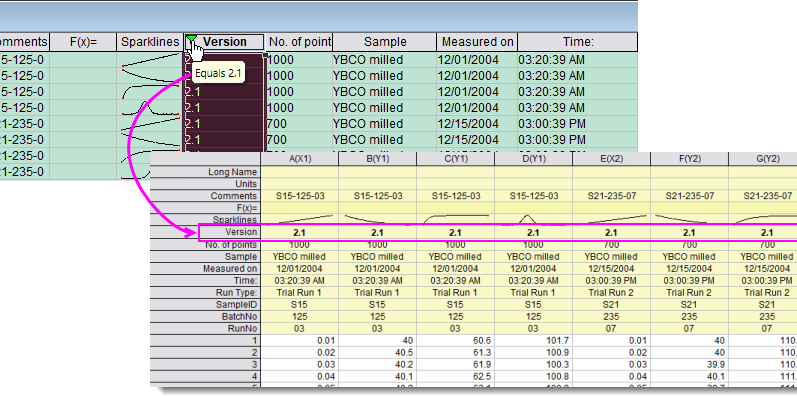Select the BatchNo row label

pyautogui.click(x=205, y=317)
